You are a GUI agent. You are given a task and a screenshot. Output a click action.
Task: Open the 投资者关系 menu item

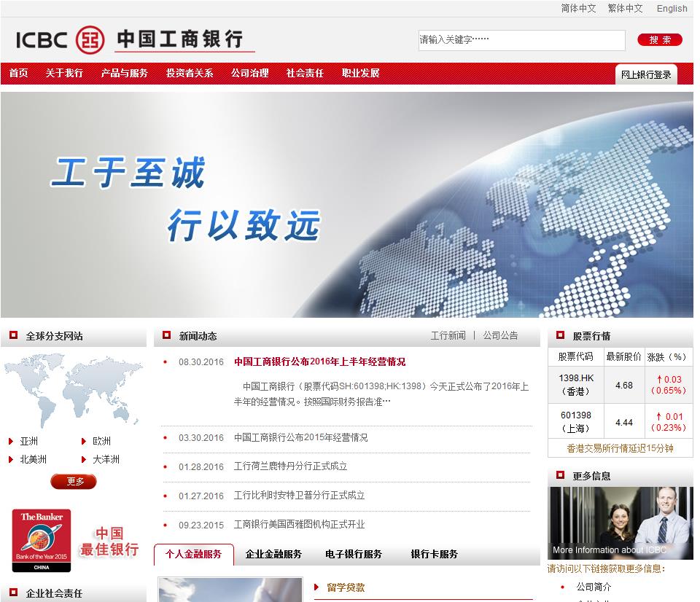[x=190, y=73]
